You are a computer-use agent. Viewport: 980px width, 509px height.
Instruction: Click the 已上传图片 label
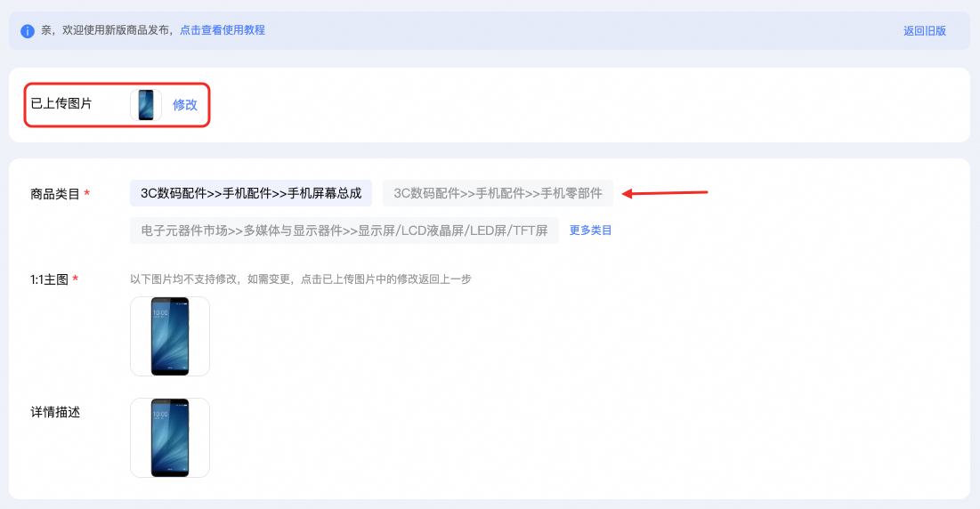click(x=61, y=104)
